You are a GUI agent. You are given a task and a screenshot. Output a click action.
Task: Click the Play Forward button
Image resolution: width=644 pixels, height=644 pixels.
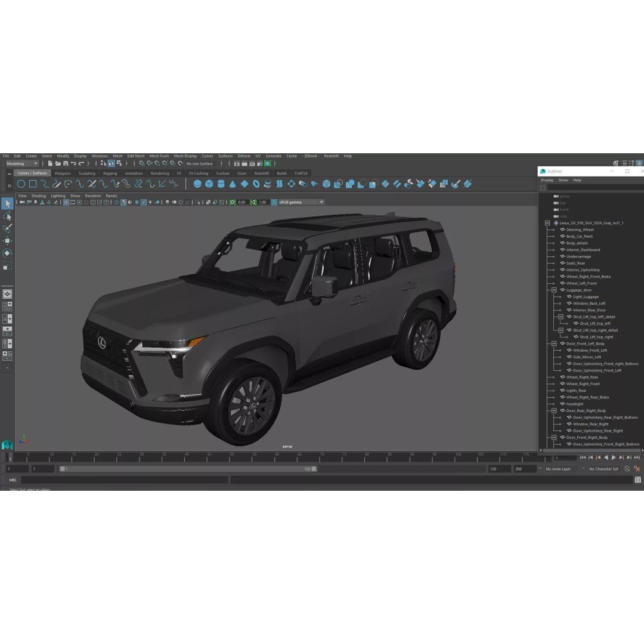614,457
